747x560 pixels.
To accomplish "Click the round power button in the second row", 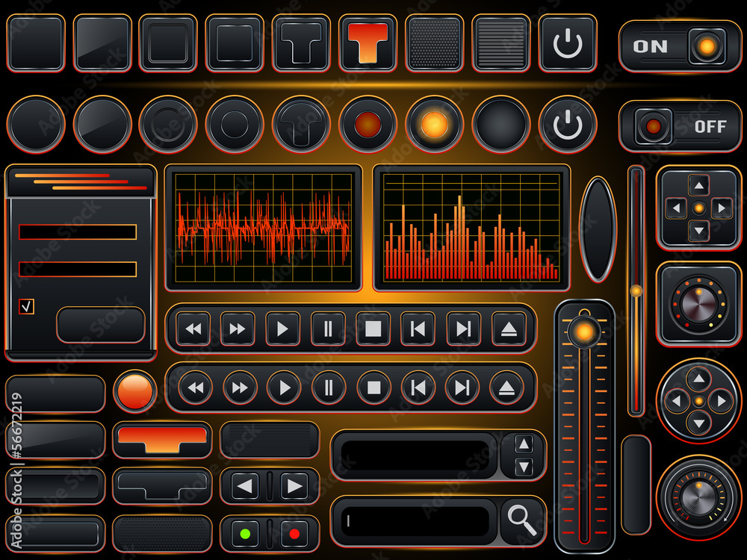I will pyautogui.click(x=568, y=124).
